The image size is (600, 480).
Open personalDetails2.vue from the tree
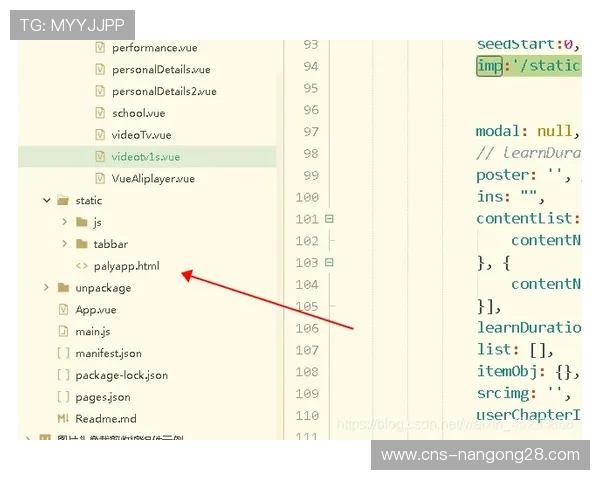tap(164, 91)
